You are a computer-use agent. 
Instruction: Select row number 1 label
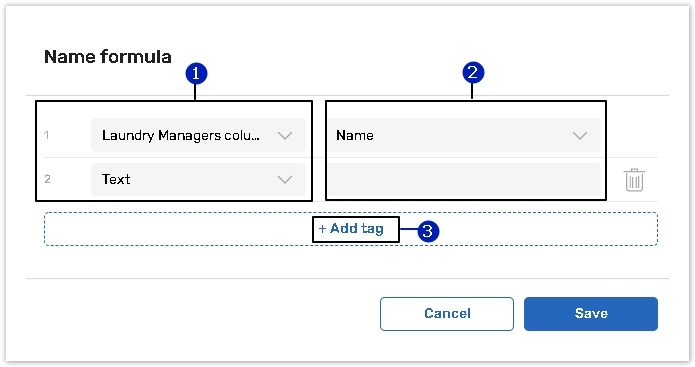[47, 135]
